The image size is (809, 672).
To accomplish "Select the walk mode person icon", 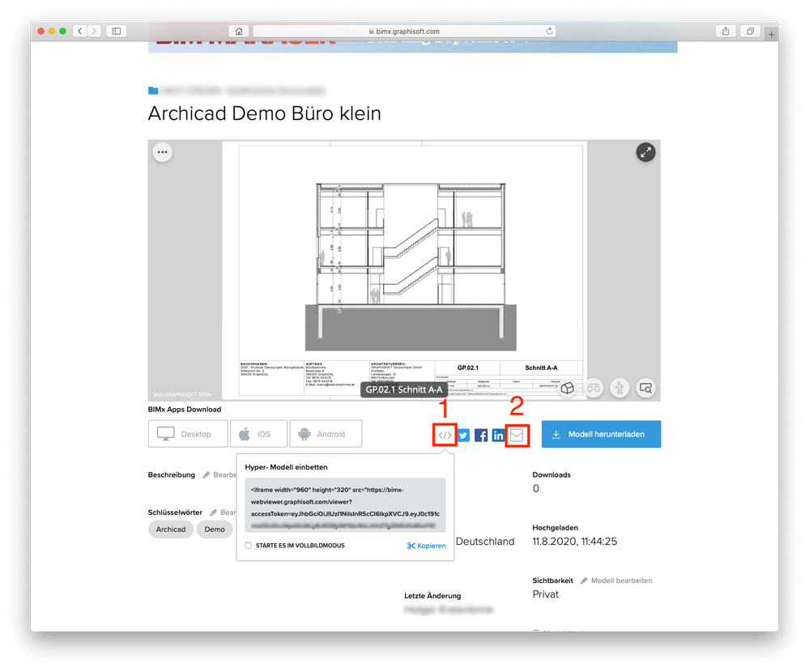I will (620, 388).
